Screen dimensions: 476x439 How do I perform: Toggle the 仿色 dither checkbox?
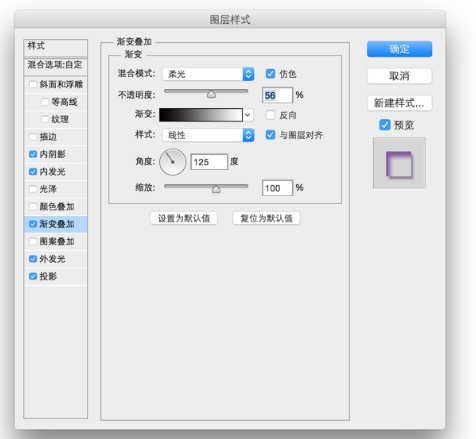[270, 74]
